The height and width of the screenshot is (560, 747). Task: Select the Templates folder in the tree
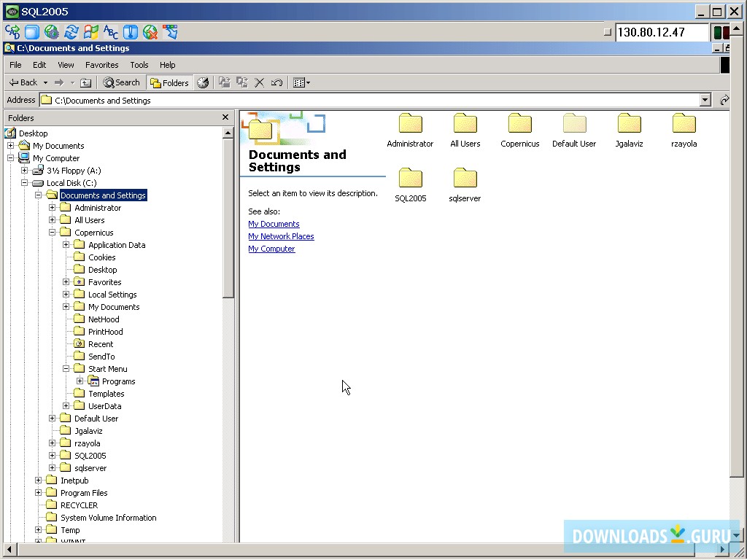pos(107,393)
